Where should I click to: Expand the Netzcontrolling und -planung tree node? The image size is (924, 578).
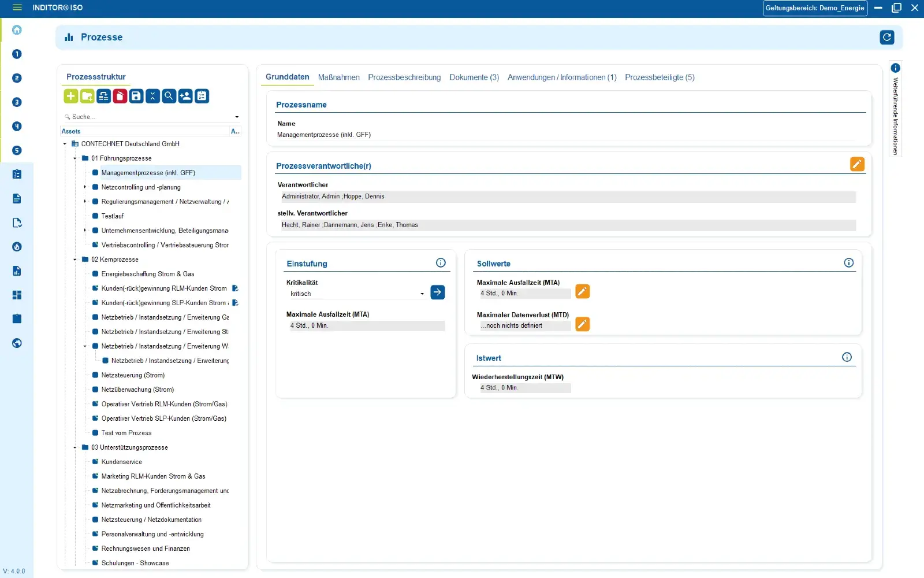tap(85, 187)
